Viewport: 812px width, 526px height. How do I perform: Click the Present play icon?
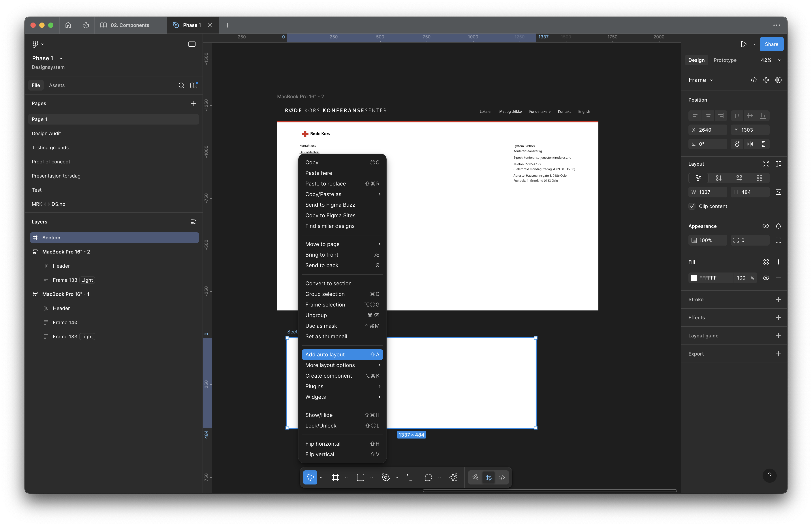(x=743, y=44)
